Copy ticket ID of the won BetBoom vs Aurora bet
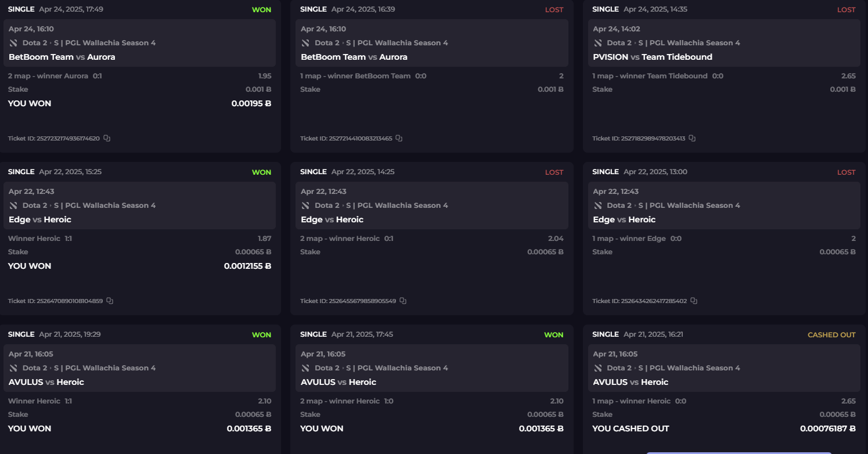Viewport: 868px width, 454px height. [x=107, y=139]
